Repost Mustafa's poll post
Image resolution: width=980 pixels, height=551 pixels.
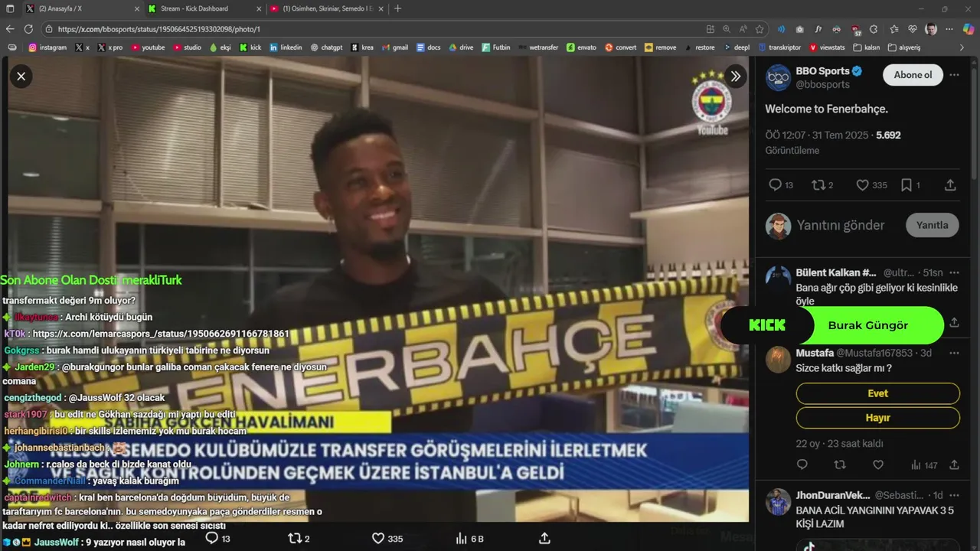pyautogui.click(x=840, y=465)
